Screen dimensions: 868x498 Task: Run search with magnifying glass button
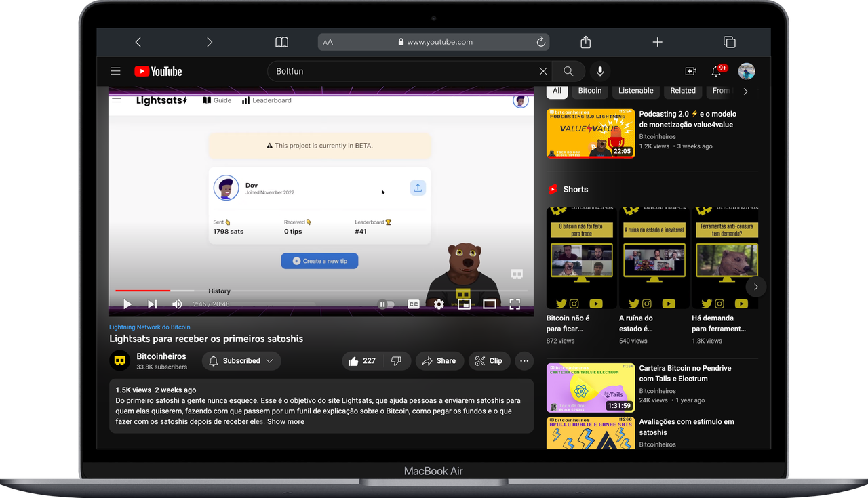point(568,71)
